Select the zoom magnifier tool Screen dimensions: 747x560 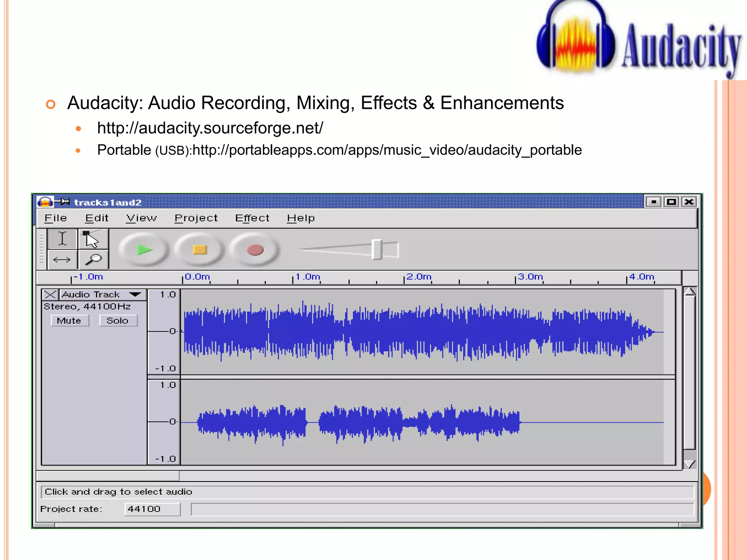click(93, 260)
